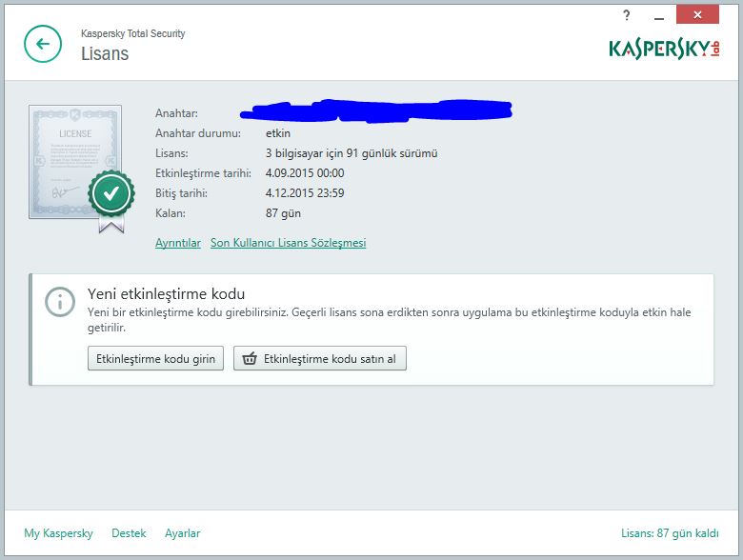Viewport: 743px width, 560px height.
Task: Click the Anahtar durumu: label
Action: coord(198,133)
